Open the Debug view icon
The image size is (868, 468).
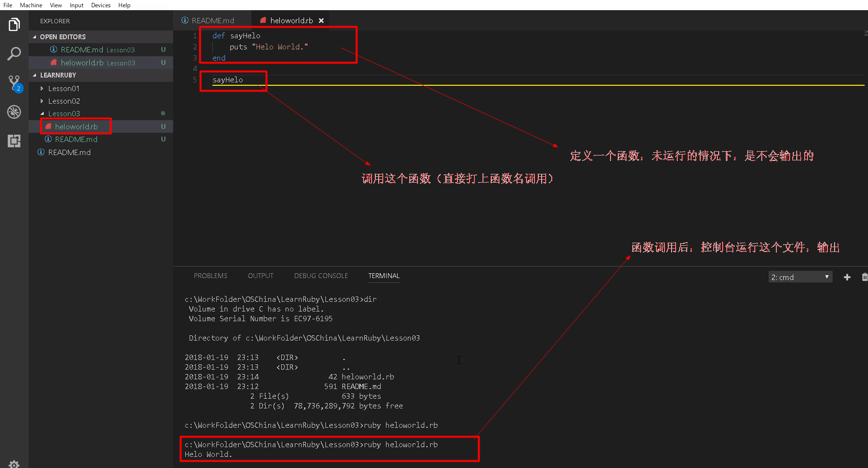click(x=14, y=112)
